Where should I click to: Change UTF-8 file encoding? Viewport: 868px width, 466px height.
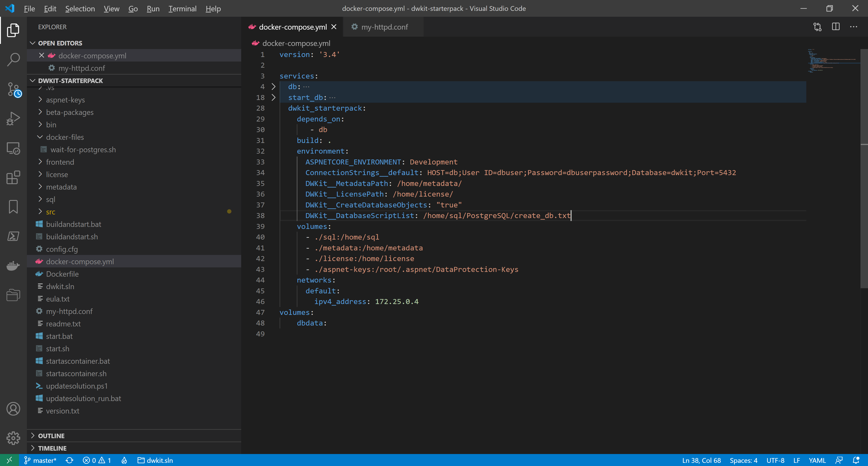coord(775,460)
